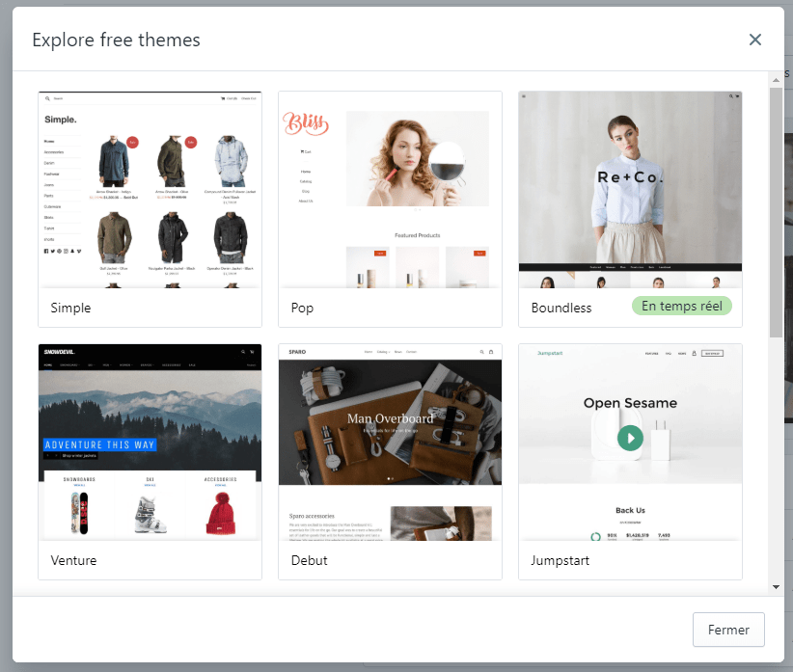This screenshot has height=672, width=793.
Task: Click the search icon atop Boundless preview
Action: [x=731, y=94]
